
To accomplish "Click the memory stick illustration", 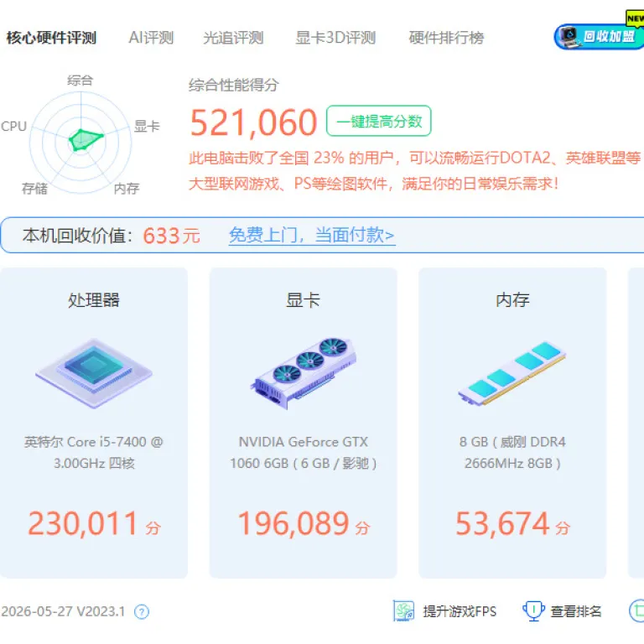I will [512, 373].
